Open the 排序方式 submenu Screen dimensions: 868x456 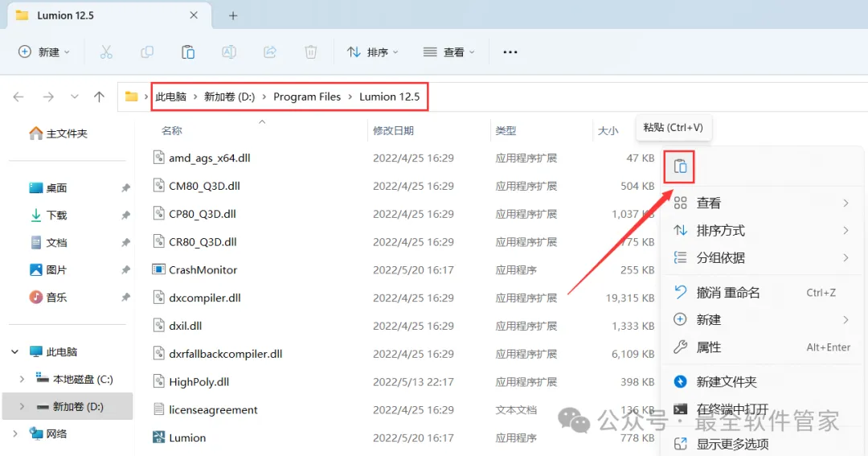[x=761, y=231]
